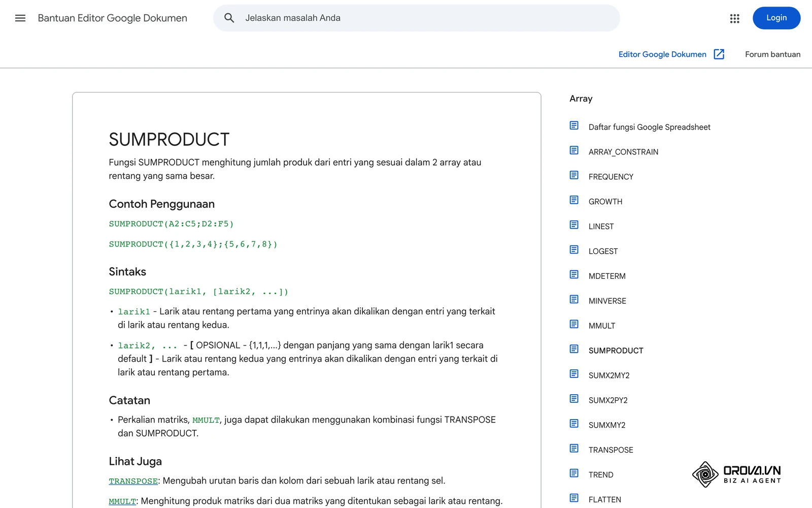Open the TREND article

tap(601, 475)
